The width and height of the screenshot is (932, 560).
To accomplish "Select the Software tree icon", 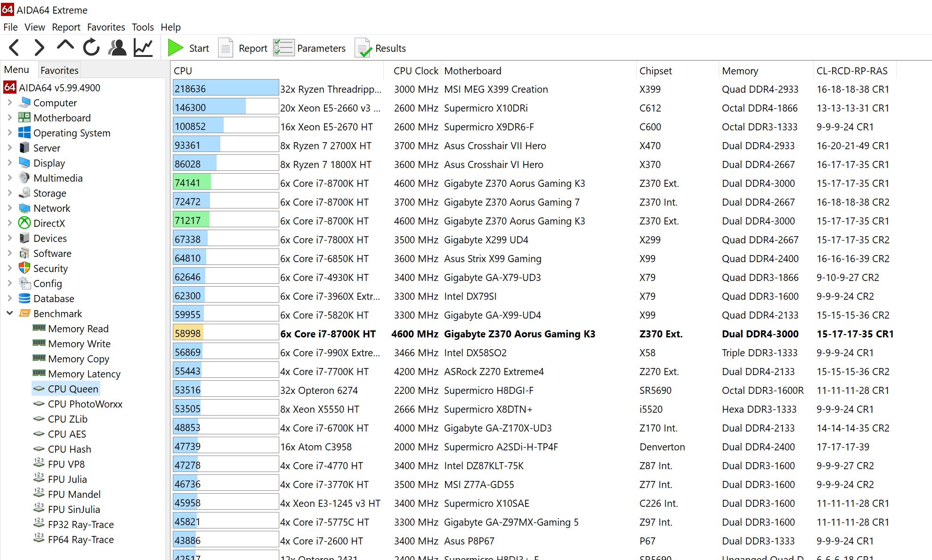I will click(x=24, y=253).
